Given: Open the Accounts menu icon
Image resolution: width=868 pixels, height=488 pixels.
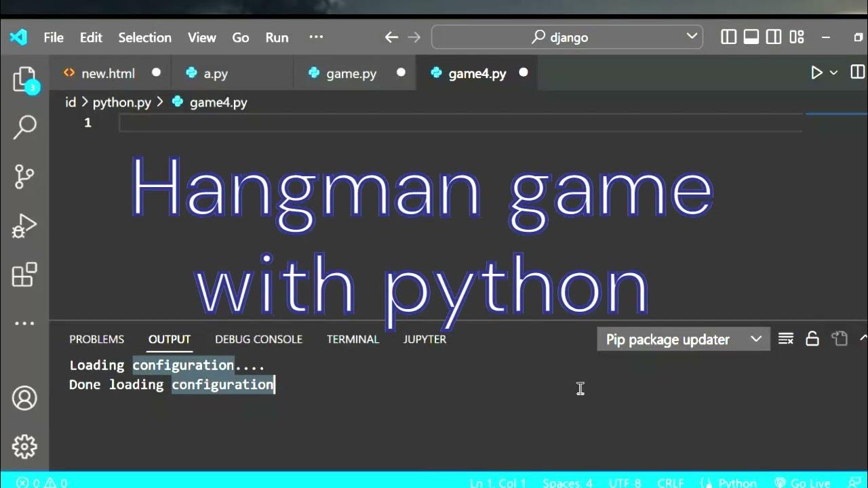Looking at the screenshot, I should click(24, 398).
